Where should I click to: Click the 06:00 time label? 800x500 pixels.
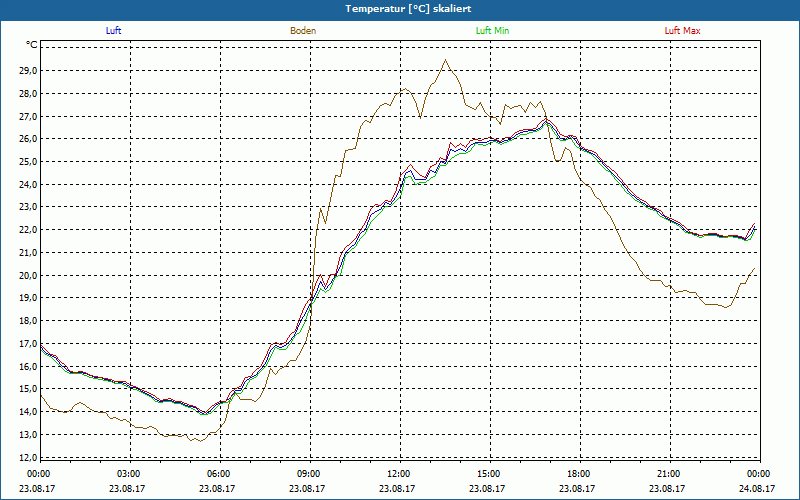pyautogui.click(x=220, y=474)
